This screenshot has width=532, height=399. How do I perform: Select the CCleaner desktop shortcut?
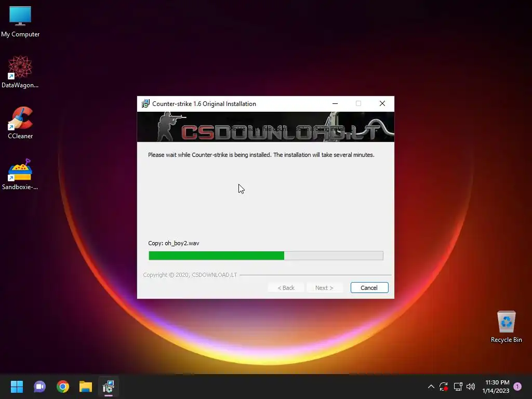(x=20, y=123)
